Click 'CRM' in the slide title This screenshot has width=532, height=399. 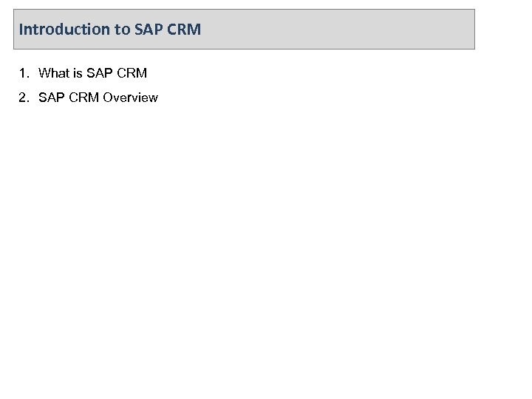point(183,30)
